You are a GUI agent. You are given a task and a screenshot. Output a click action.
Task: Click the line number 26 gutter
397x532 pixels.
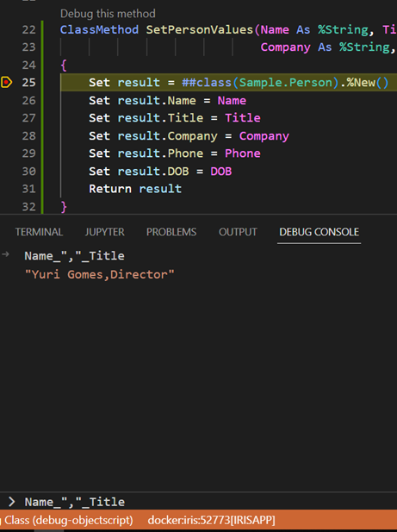click(x=28, y=100)
